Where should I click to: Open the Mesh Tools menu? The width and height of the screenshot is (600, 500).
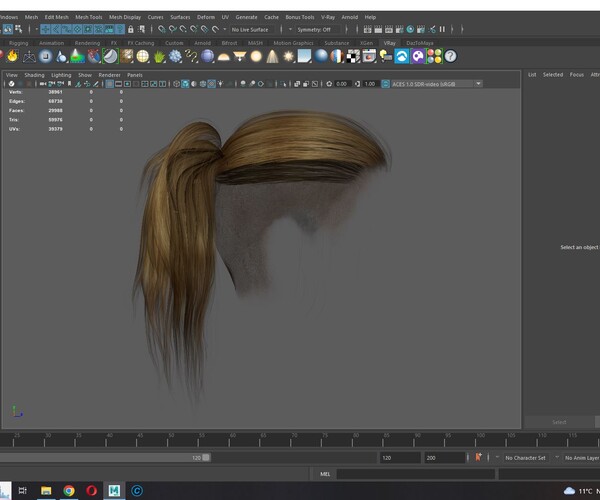89,17
